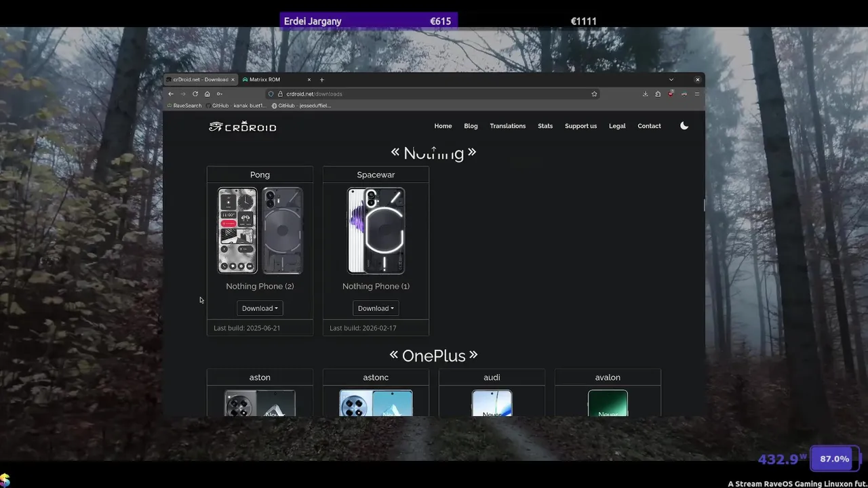Screen dimensions: 868x488
Task: Open the Download dropdown for Nothing Phone (1)
Action: pyautogui.click(x=376, y=308)
